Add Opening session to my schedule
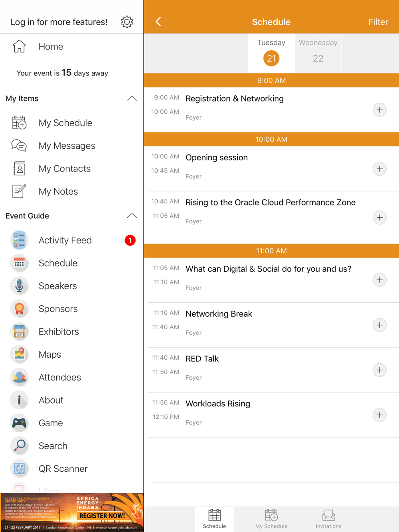Screen dimensions: 399x532 379,169
